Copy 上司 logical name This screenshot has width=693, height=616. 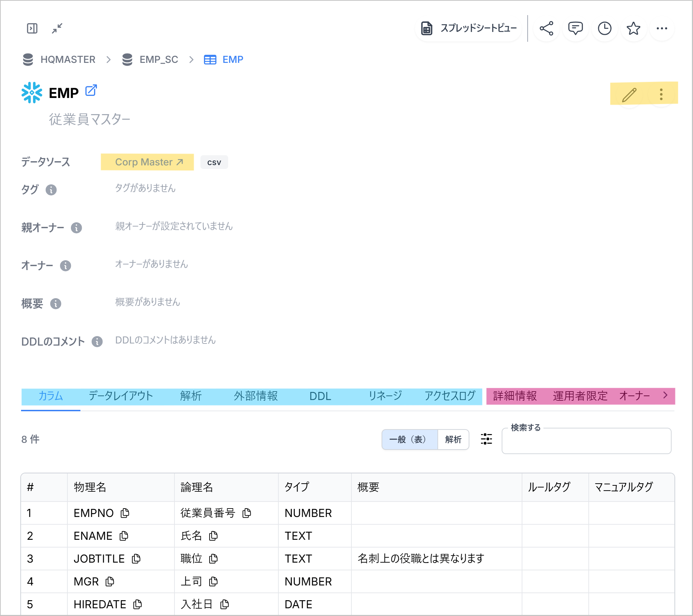point(213,582)
